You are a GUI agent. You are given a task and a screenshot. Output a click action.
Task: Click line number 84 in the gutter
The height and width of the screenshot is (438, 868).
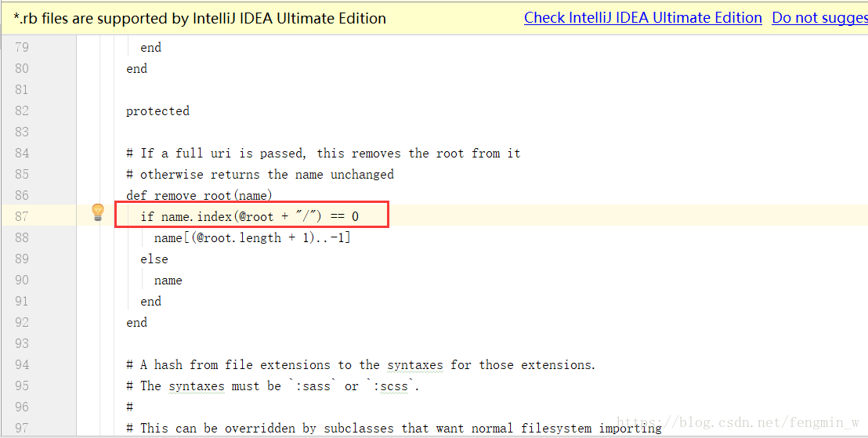coord(22,153)
